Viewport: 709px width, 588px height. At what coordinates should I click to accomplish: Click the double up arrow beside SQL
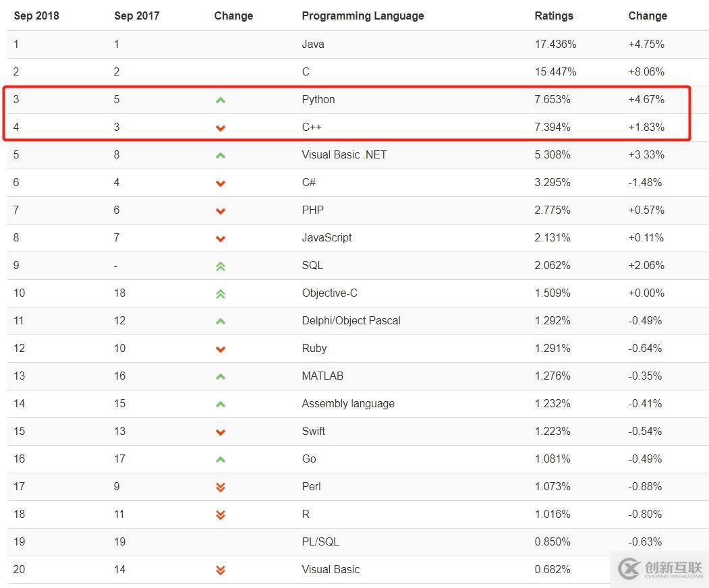(220, 266)
